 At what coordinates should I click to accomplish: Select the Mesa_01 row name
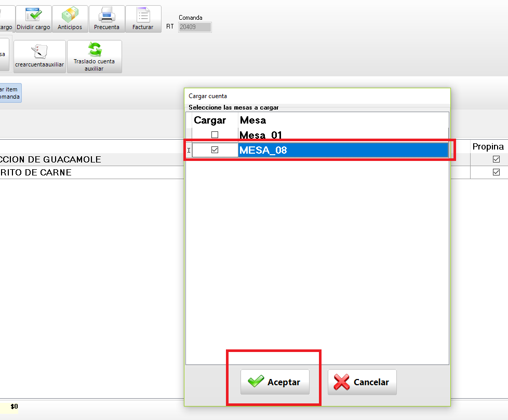(x=261, y=136)
